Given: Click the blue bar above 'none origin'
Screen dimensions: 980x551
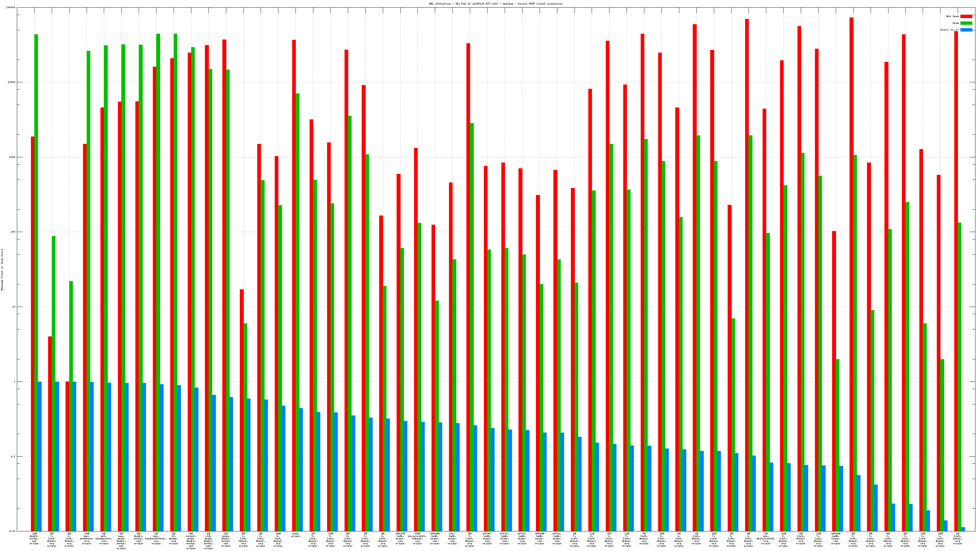Looking at the screenshot, I should coord(301,470).
